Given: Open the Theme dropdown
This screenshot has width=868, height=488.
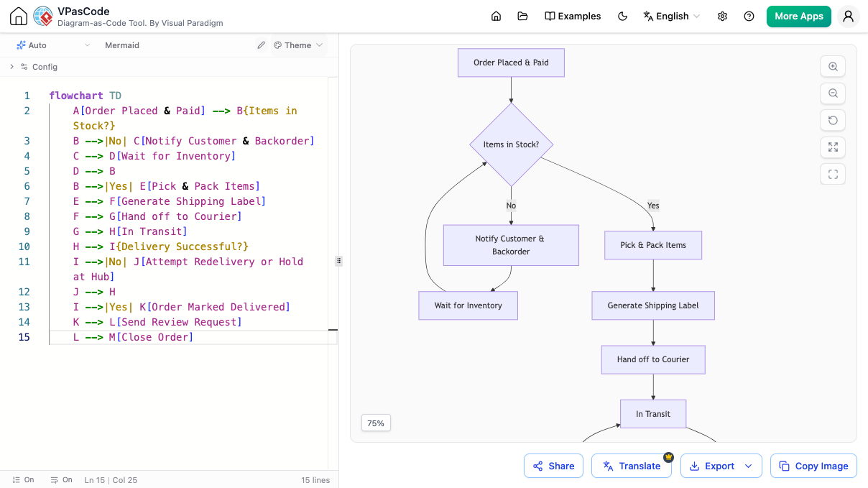Looking at the screenshot, I should [298, 45].
